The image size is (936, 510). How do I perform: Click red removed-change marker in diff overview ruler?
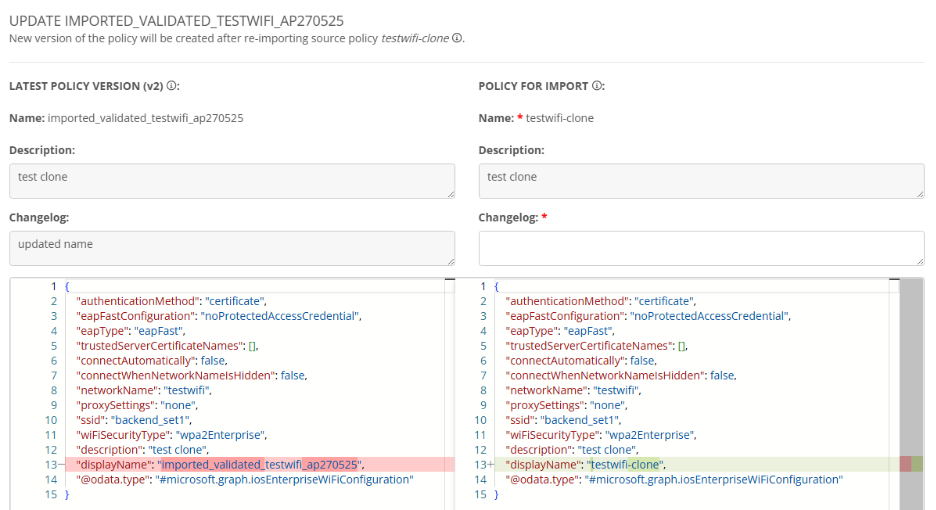coord(905,464)
